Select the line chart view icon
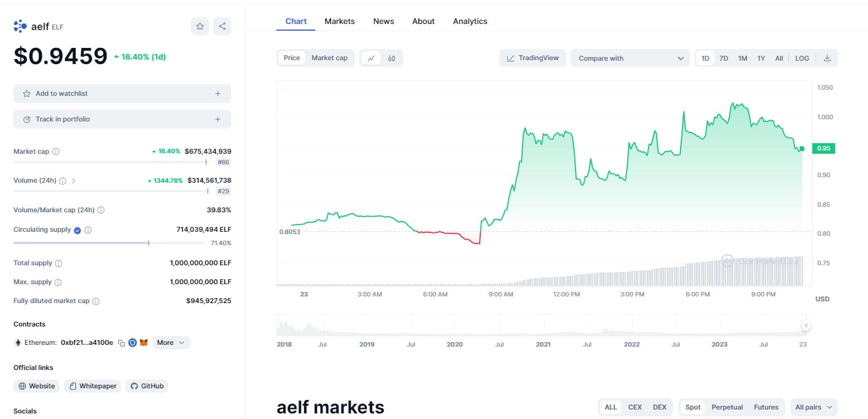868x419 pixels. coord(371,58)
